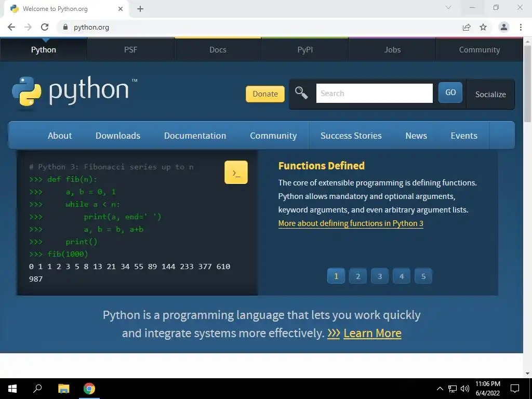Screen dimensions: 532x399
Task: Open Windows taskbar search
Action: tap(37, 389)
